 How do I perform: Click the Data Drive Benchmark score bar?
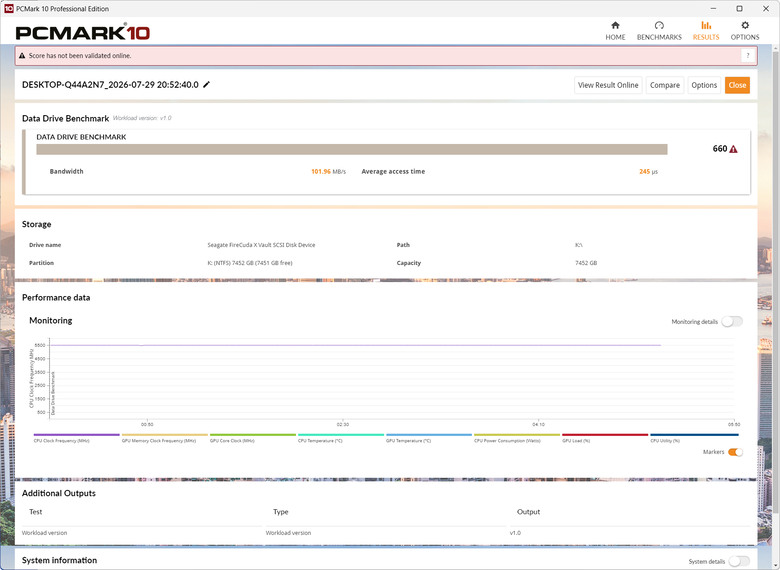coord(352,149)
